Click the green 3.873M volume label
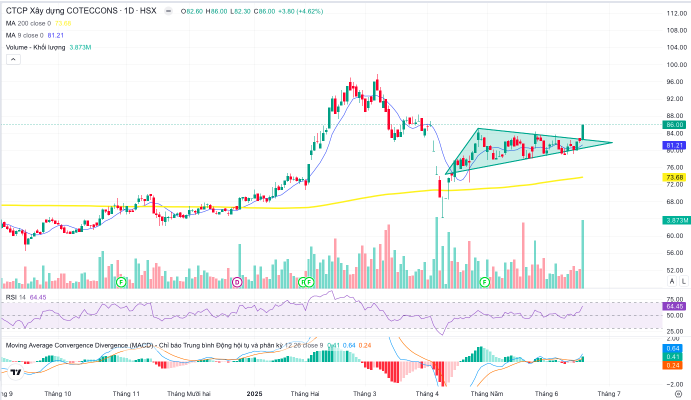691x400 pixels. click(x=677, y=220)
